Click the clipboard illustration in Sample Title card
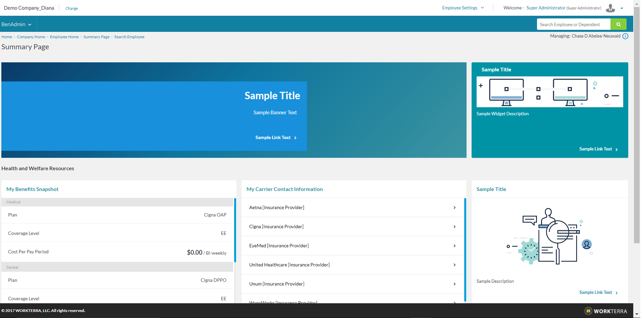 549,237
